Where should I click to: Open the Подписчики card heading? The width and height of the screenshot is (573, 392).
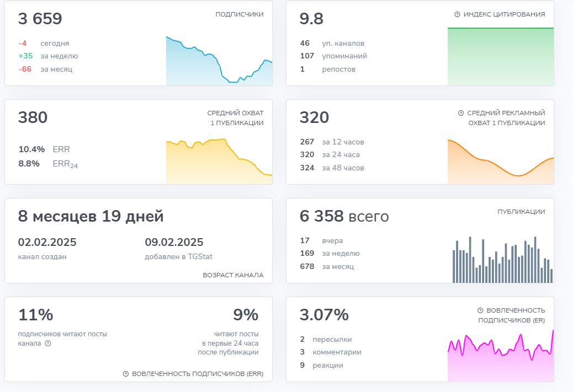click(x=239, y=14)
